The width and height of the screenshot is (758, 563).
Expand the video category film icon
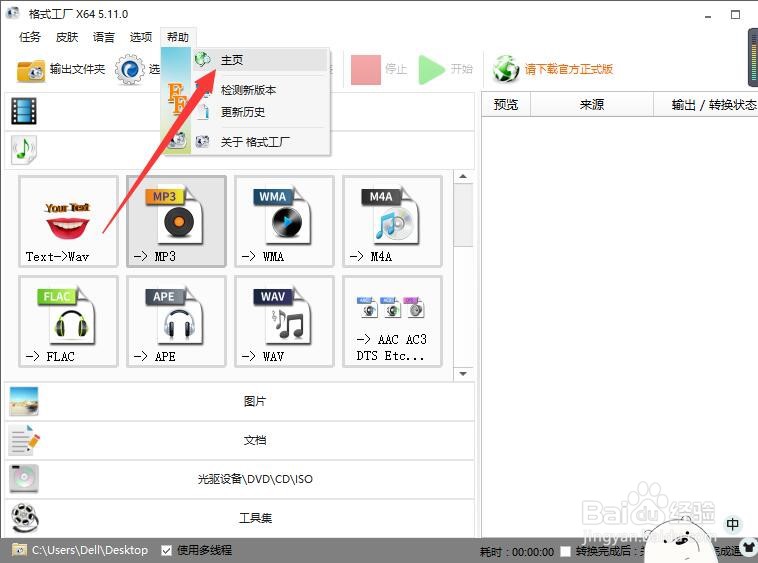(24, 111)
